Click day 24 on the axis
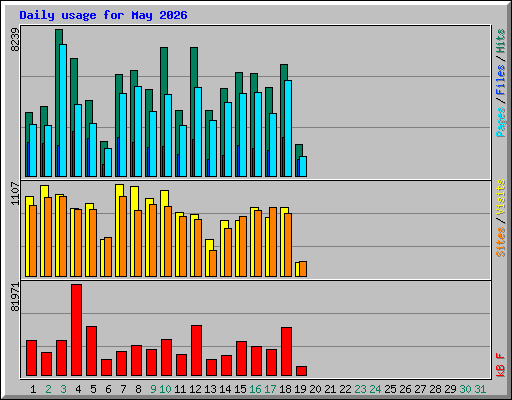This screenshot has width=512, height=400. [x=375, y=389]
